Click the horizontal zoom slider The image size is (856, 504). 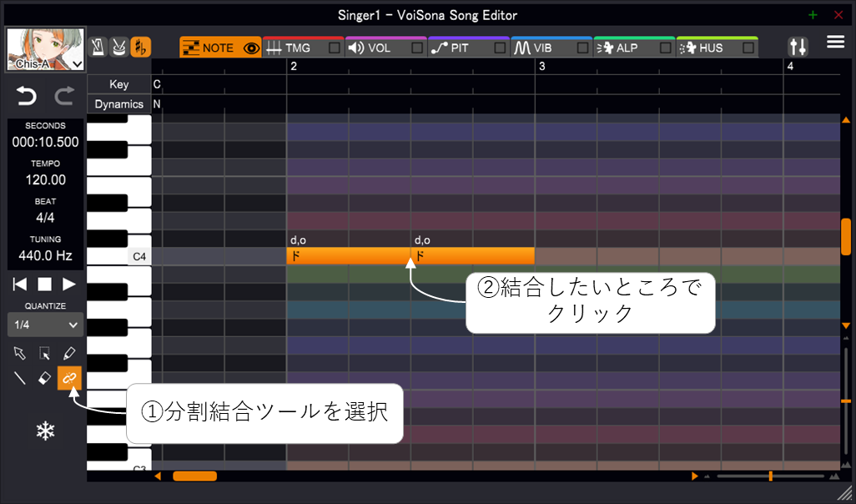(x=770, y=476)
